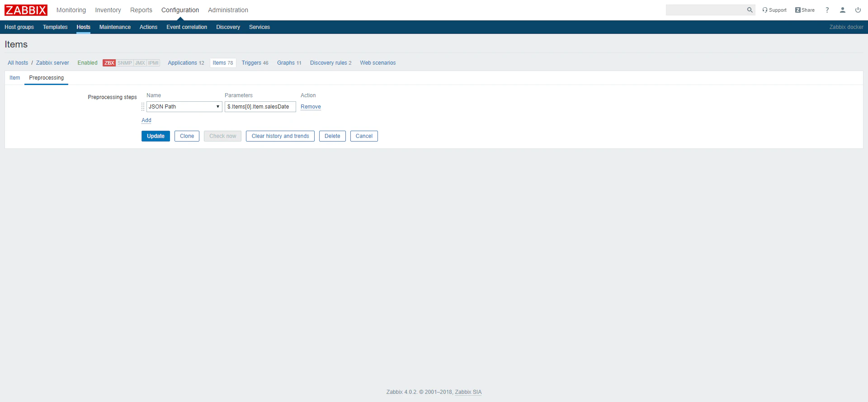Go to Templates section
Screen dimensions: 868x402
[x=55, y=27]
